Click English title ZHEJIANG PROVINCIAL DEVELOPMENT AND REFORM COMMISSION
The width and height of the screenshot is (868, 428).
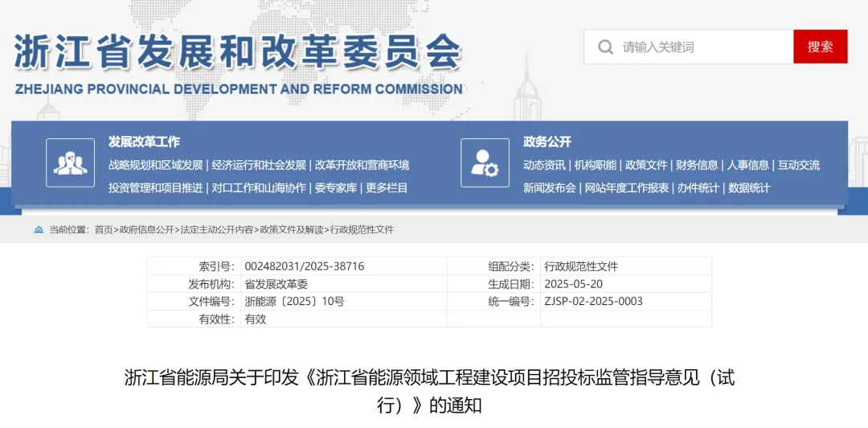coord(239,88)
